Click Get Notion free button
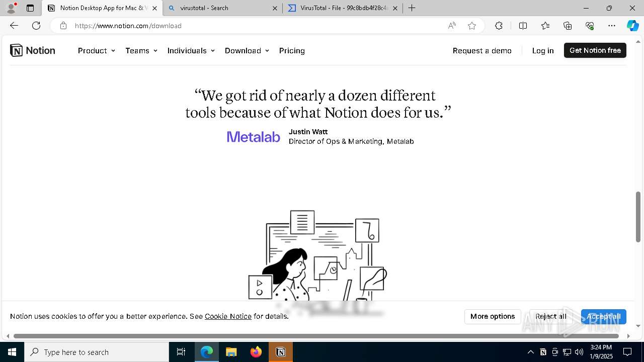The width and height of the screenshot is (644, 362). [595, 50]
